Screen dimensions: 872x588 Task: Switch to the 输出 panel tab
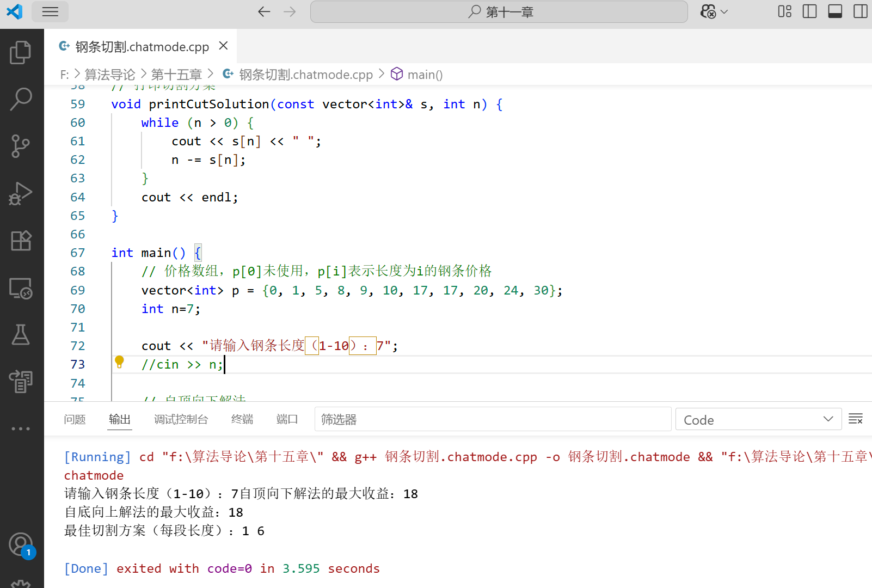coord(120,419)
